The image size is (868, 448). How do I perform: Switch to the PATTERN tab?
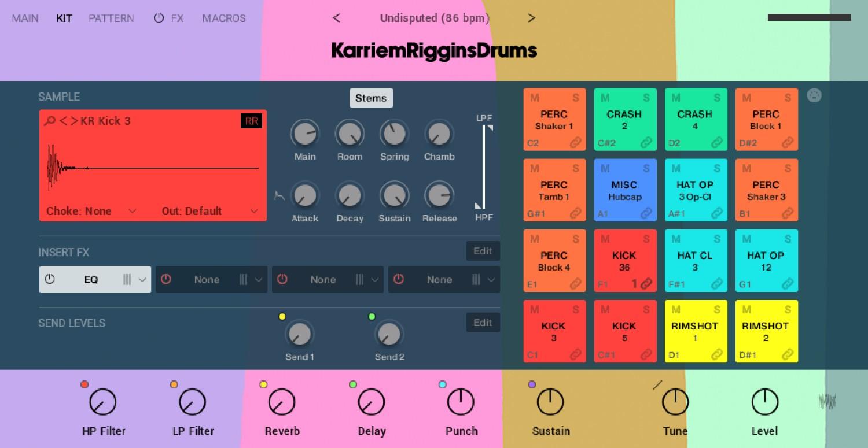click(111, 18)
